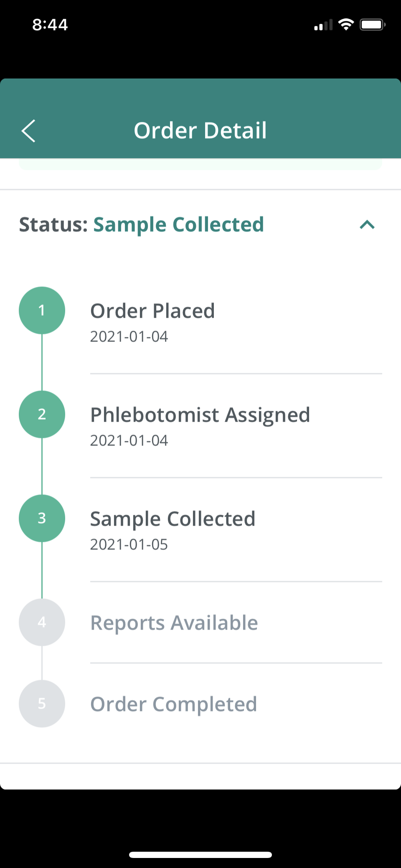Tap the step 2 circle icon
This screenshot has width=401, height=868.
(x=42, y=414)
